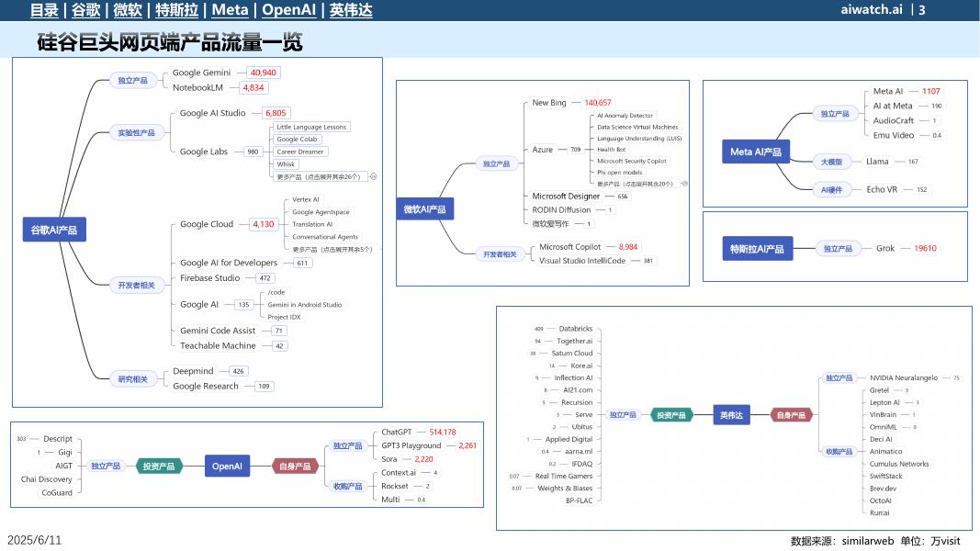Click the Whisk item
This screenshot has height=551, width=980.
tap(286, 164)
